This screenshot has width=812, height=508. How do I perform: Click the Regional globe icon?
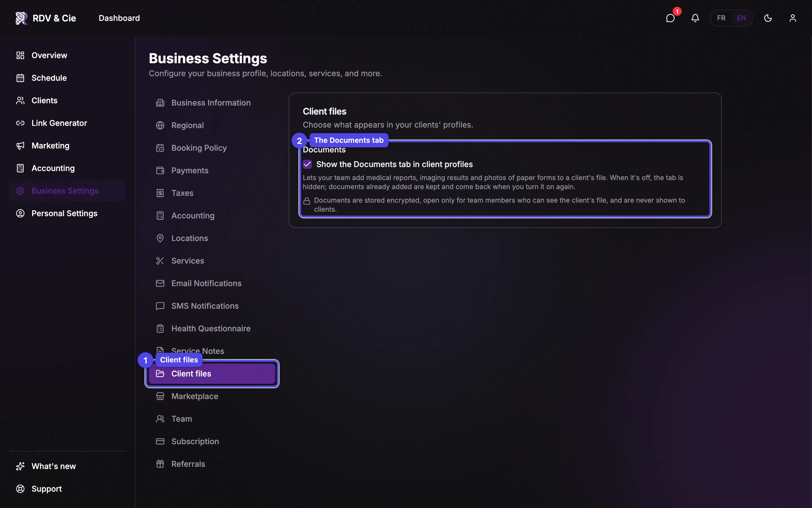[160, 125]
